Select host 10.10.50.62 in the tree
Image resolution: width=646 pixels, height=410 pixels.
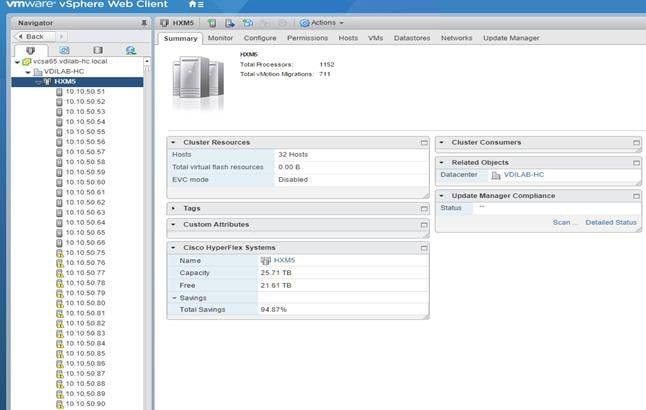[85, 202]
